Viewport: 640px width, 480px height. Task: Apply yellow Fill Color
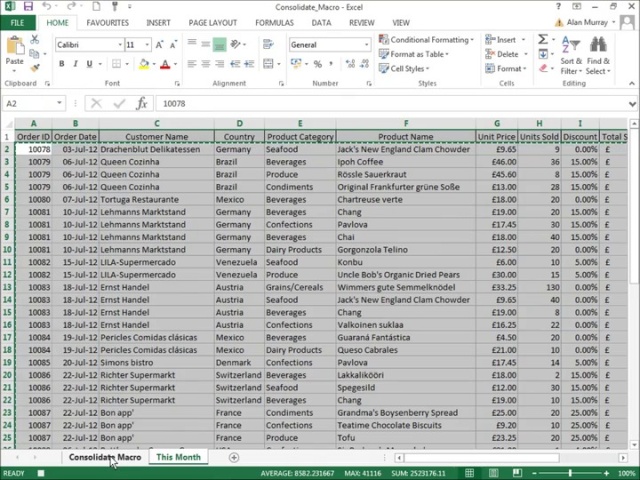coord(144,64)
